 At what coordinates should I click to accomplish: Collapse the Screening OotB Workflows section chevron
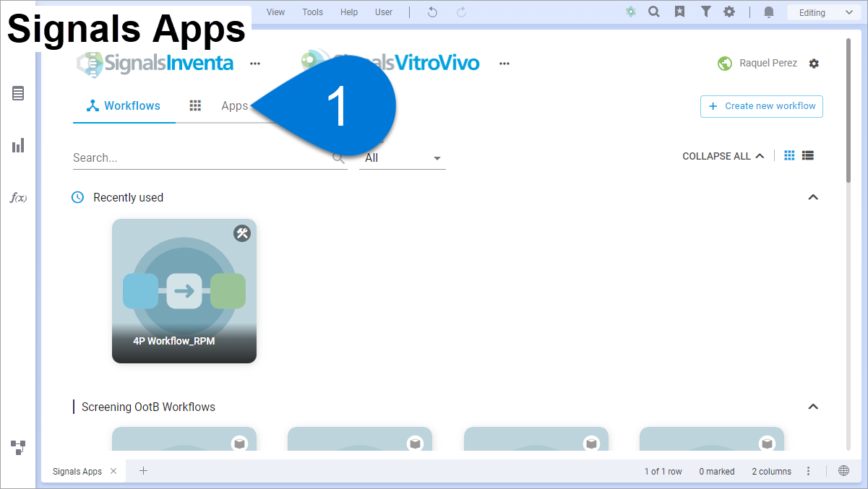[x=813, y=407]
